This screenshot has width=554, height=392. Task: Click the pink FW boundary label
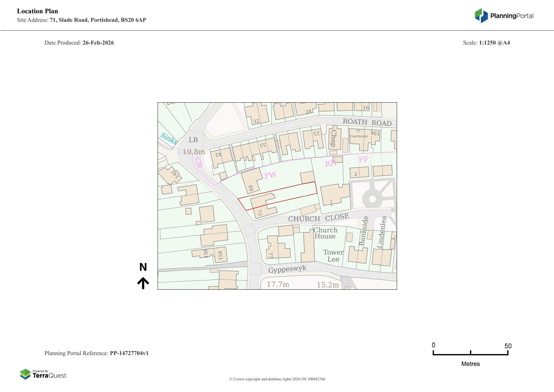click(270, 175)
